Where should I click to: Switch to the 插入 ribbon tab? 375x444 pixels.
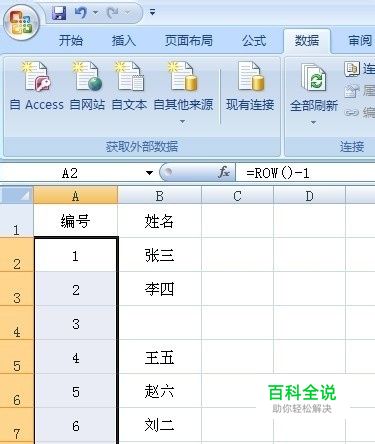[124, 41]
